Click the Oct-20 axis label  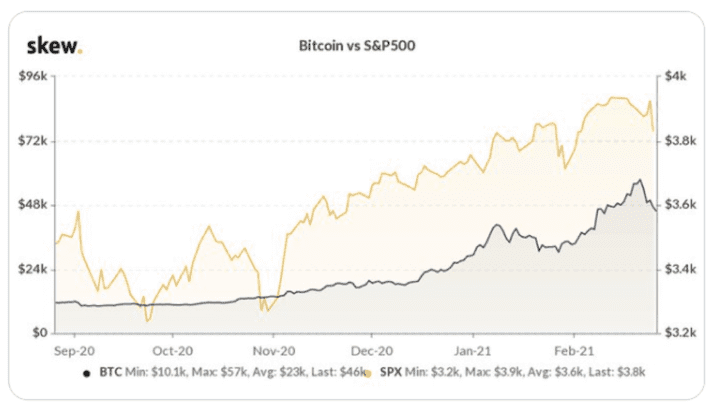point(173,351)
